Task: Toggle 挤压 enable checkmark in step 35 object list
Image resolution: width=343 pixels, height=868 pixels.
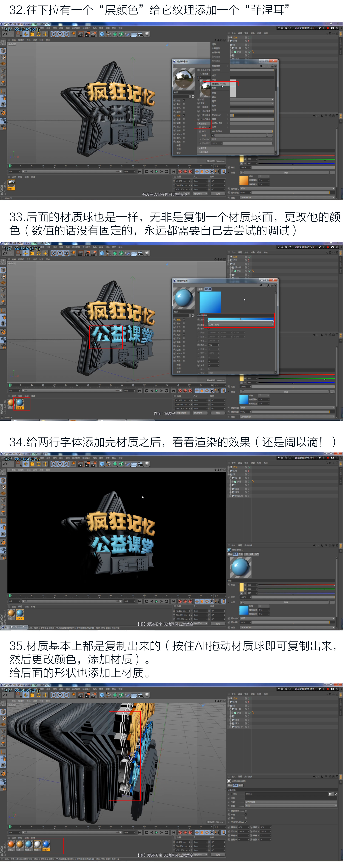Action: coord(250,713)
